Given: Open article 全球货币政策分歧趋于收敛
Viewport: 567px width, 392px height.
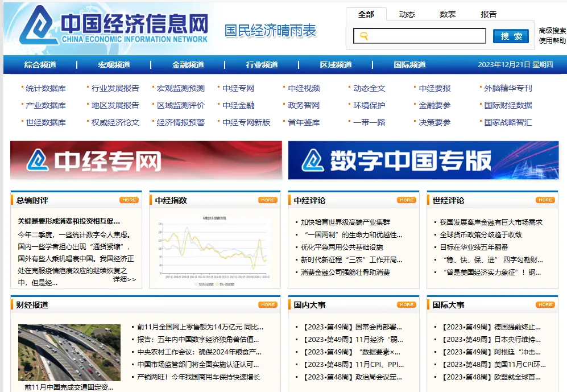Looking at the screenshot, I should click(481, 235).
